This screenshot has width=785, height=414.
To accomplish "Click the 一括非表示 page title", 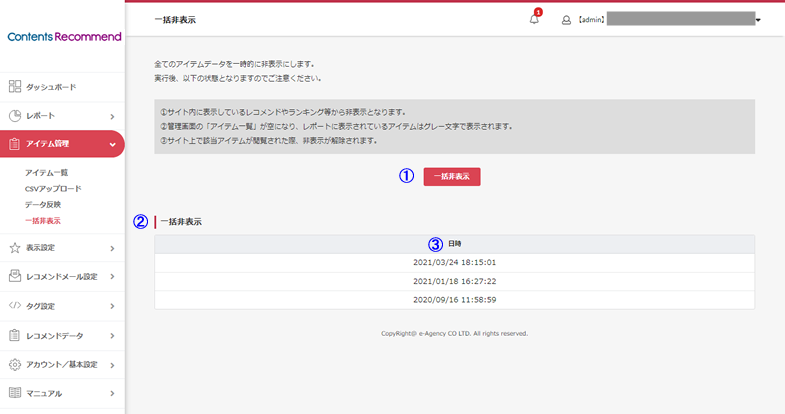I will pyautogui.click(x=175, y=20).
